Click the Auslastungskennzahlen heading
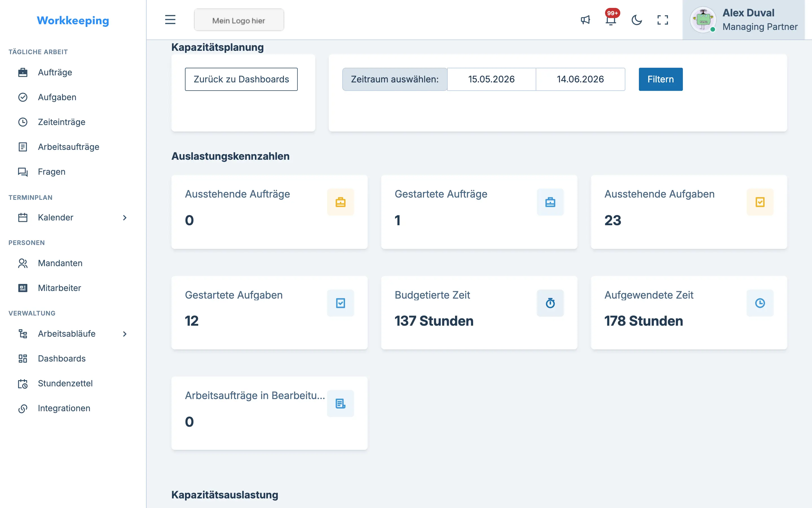812x508 pixels. pyautogui.click(x=230, y=156)
